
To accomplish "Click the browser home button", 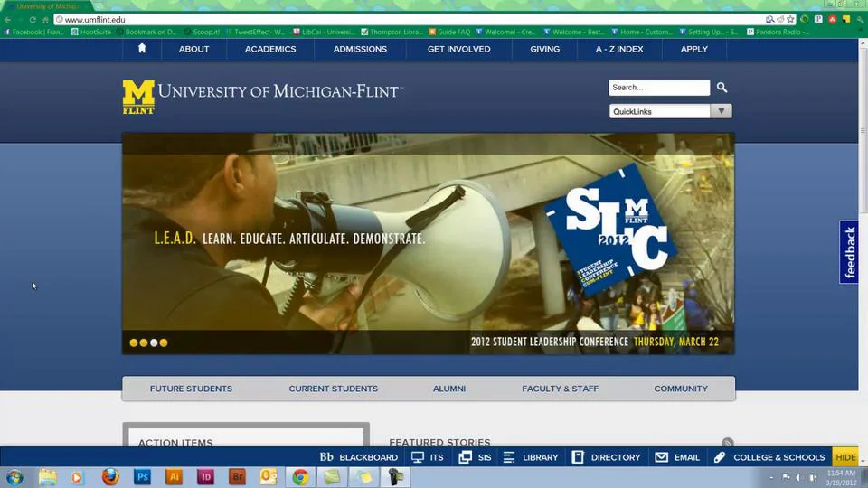I will point(45,19).
